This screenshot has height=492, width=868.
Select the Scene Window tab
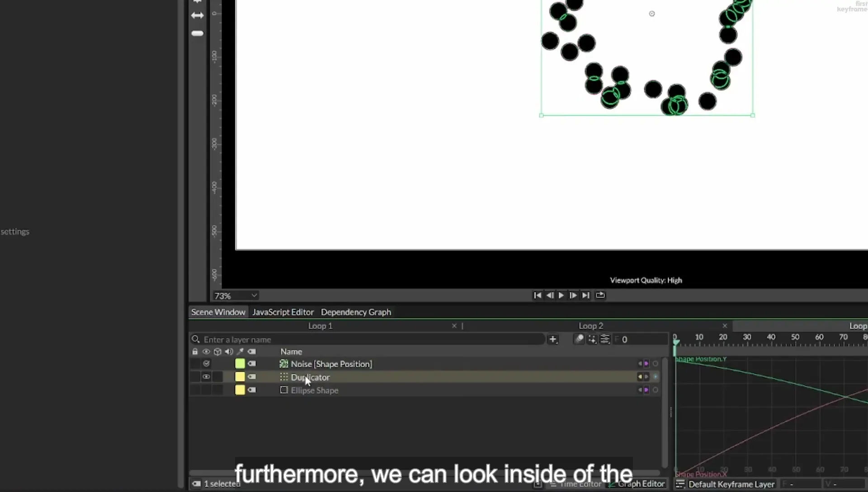[x=218, y=312]
